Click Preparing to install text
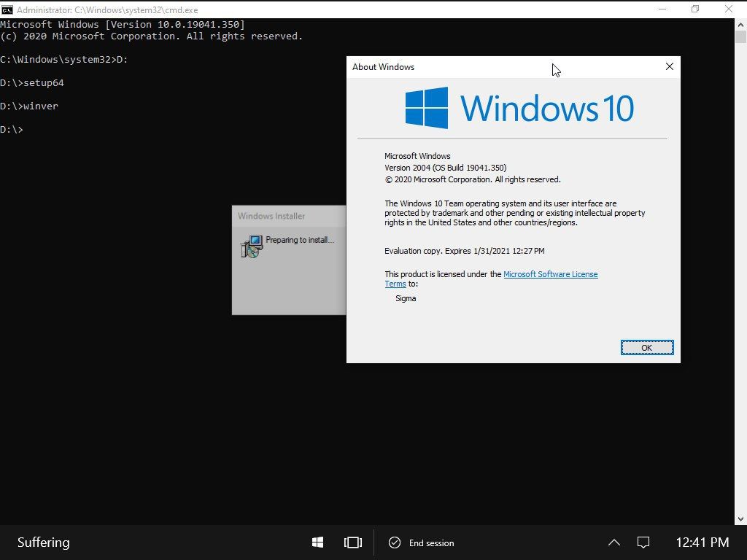Screen dimensions: 747x560 click(300, 240)
